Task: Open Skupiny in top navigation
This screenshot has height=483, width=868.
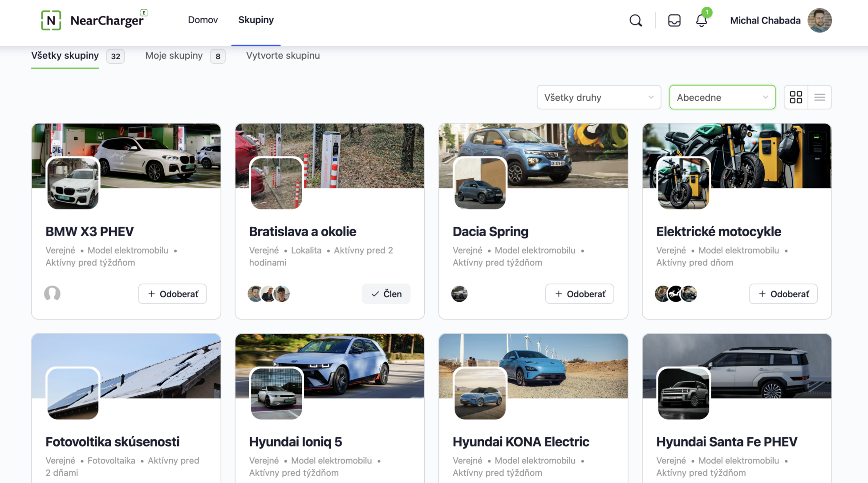Action: (256, 20)
